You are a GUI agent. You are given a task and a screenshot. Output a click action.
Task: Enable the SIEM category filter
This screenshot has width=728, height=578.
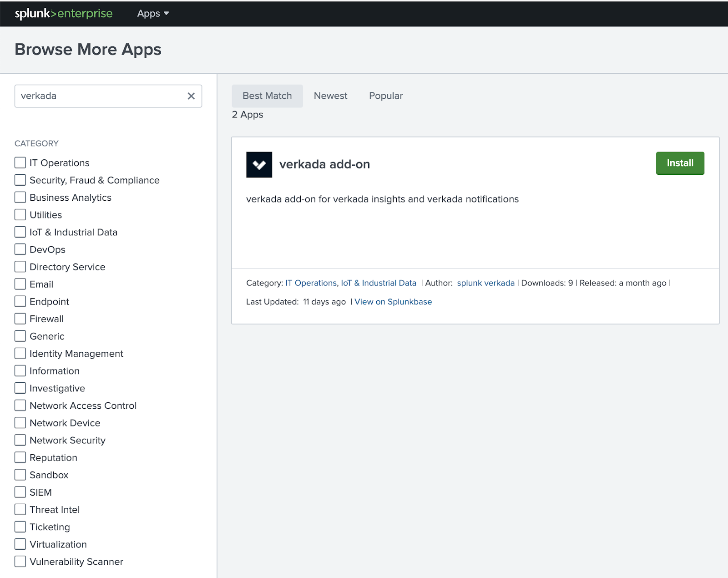(x=20, y=492)
